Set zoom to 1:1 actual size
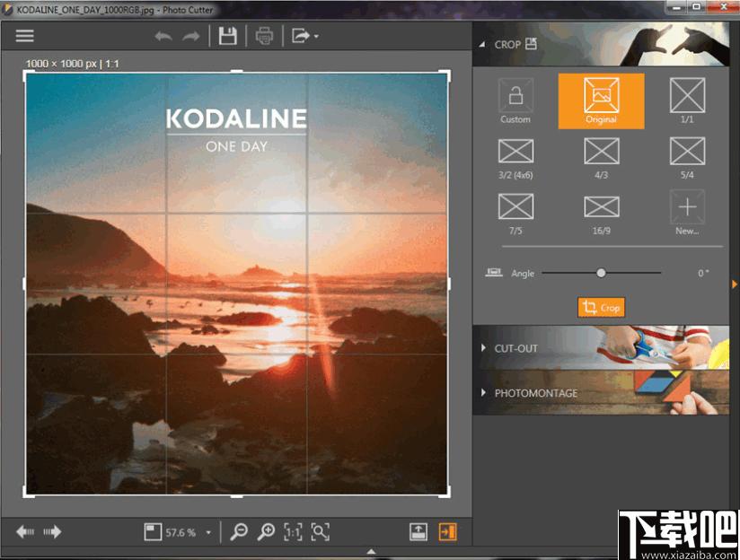This screenshot has height=560, width=740. point(293,531)
